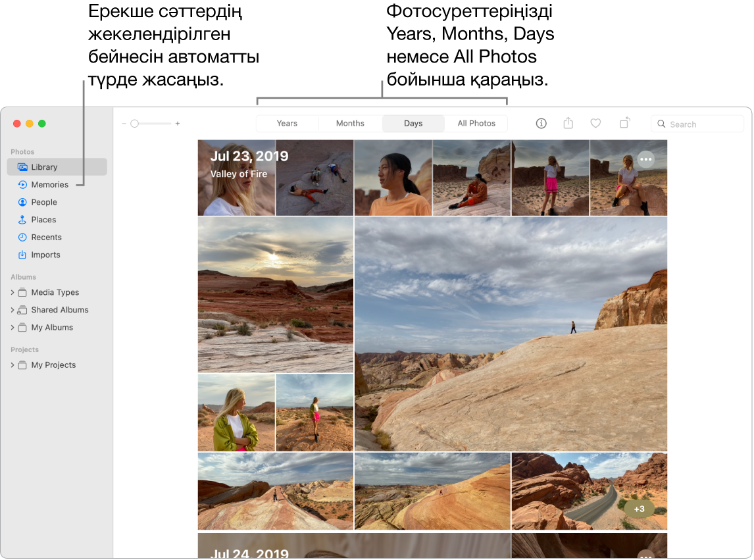Open the more options ellipsis on Jul 23
The image size is (754, 560).
645,159
